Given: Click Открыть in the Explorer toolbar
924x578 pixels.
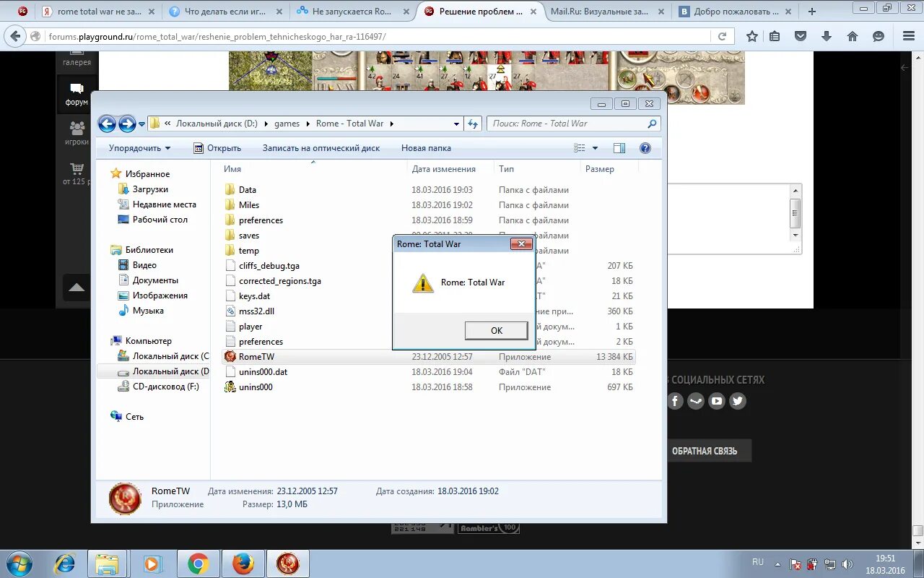Looking at the screenshot, I should point(217,148).
